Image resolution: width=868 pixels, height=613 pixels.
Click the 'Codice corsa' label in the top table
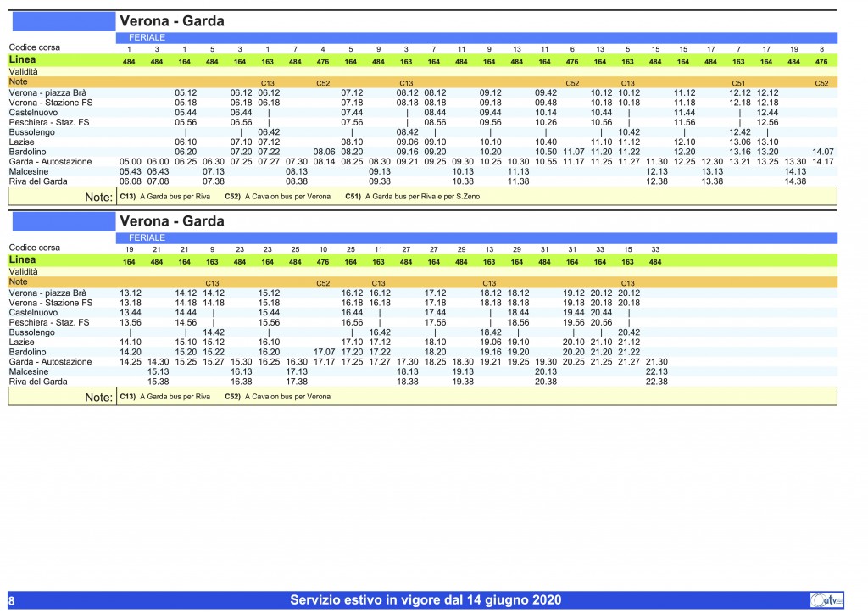click(x=34, y=47)
